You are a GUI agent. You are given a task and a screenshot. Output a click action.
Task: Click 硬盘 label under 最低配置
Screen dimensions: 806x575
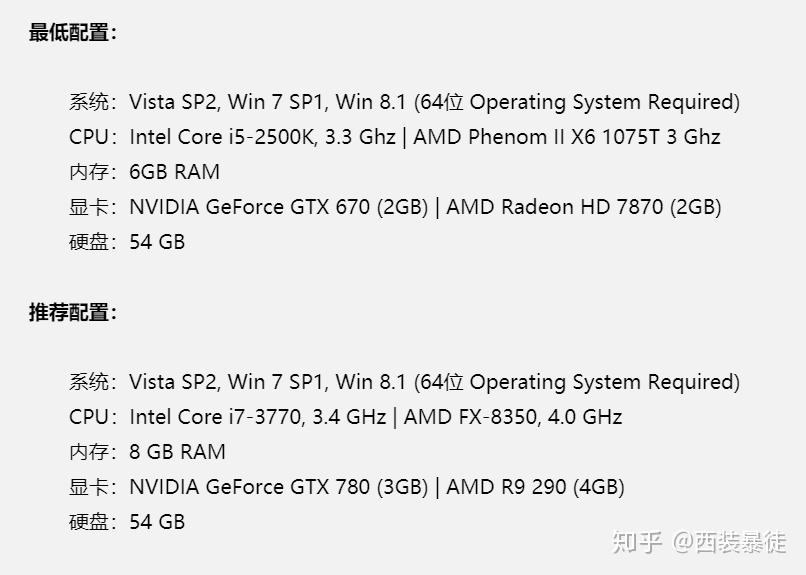(88, 242)
